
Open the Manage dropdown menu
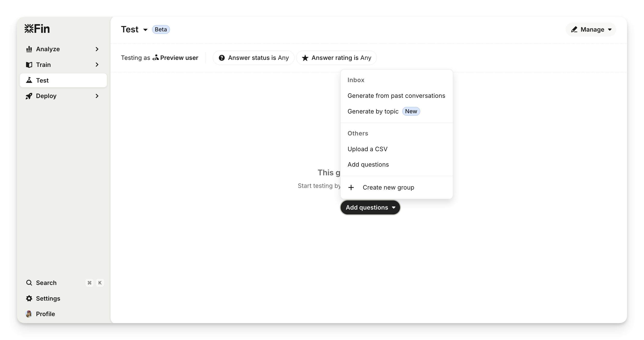pos(591,29)
